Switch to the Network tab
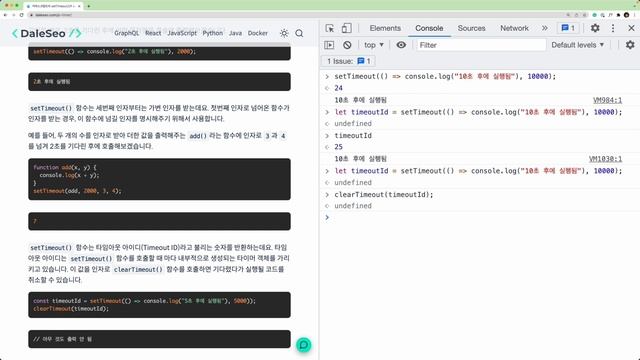Image resolution: width=640 pixels, height=360 pixels. pyautogui.click(x=514, y=28)
